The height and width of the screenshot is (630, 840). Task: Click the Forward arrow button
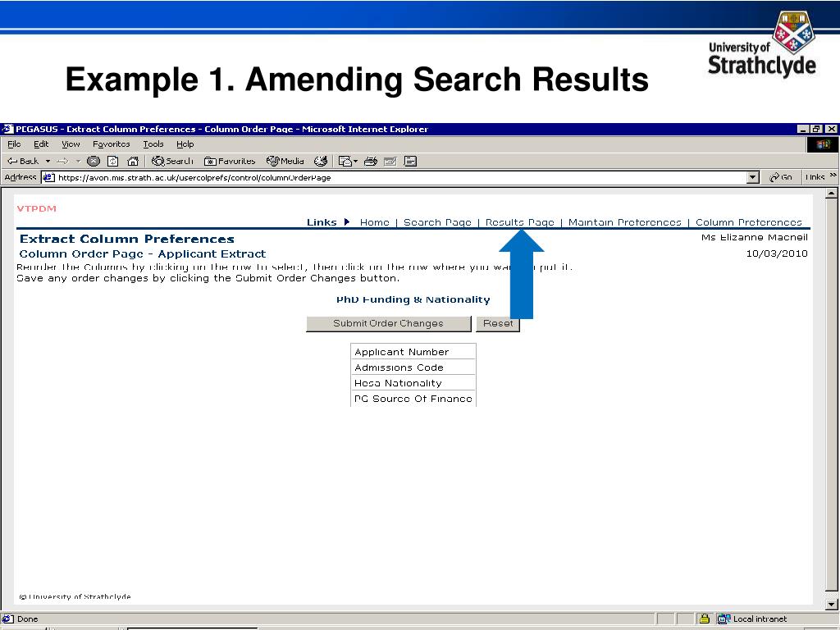(x=63, y=161)
